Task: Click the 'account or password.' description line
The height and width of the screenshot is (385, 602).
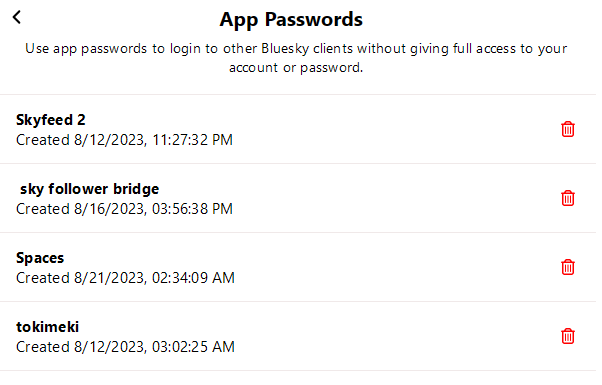Action: [296, 68]
